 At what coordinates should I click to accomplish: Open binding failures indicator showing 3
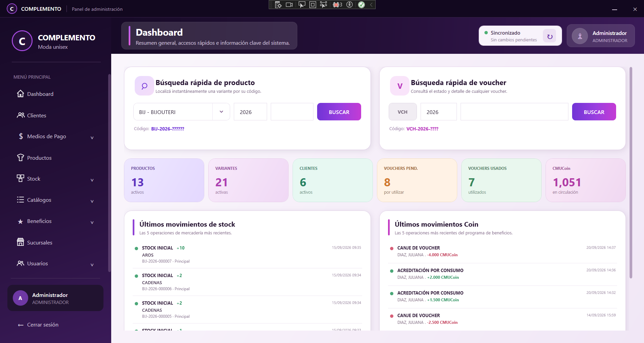tap(337, 5)
